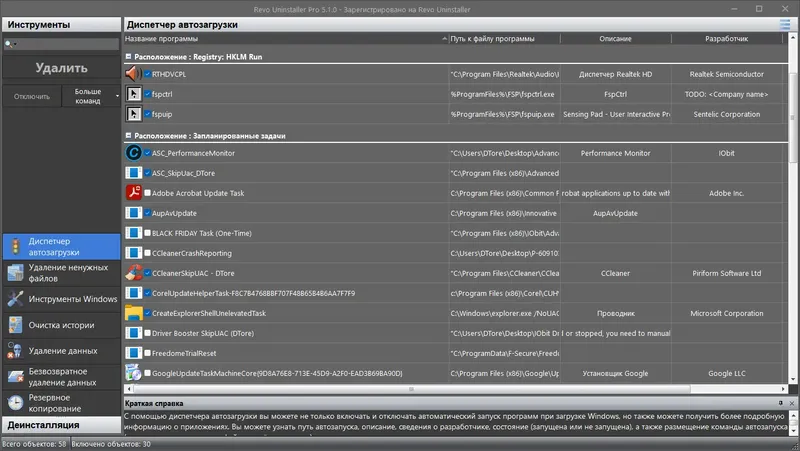Click the Удаление данных icon
The height and width of the screenshot is (451, 800).
15,350
